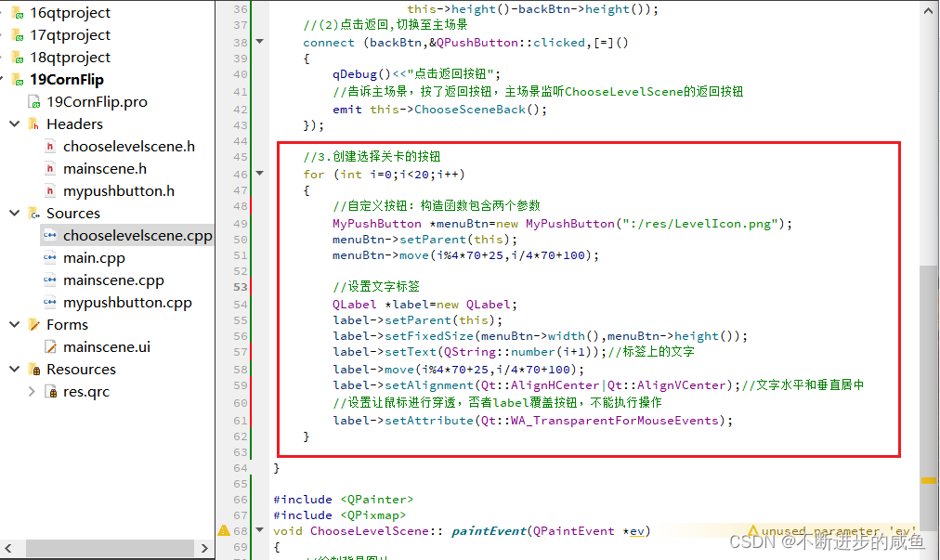
Task: Select the Forms folder label
Action: click(x=67, y=324)
